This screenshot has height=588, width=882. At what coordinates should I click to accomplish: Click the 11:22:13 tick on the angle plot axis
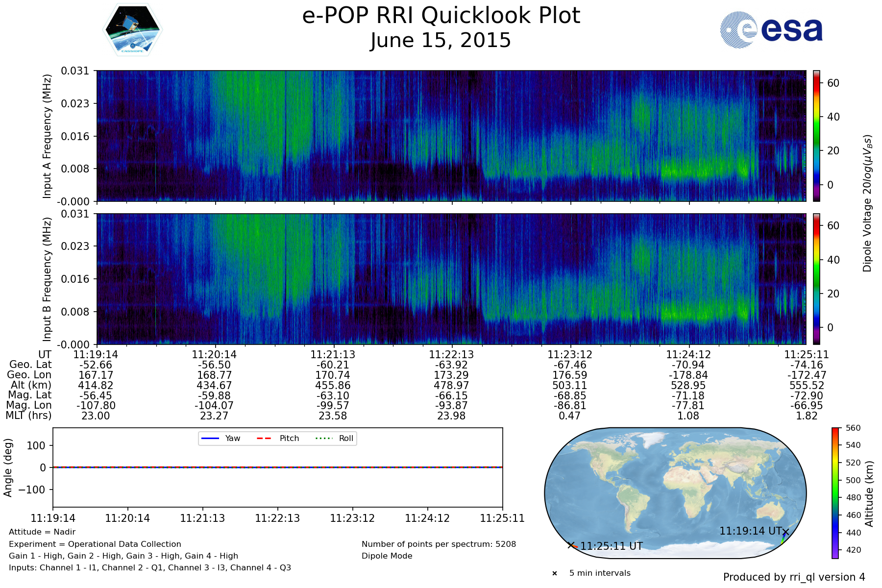pyautogui.click(x=277, y=518)
